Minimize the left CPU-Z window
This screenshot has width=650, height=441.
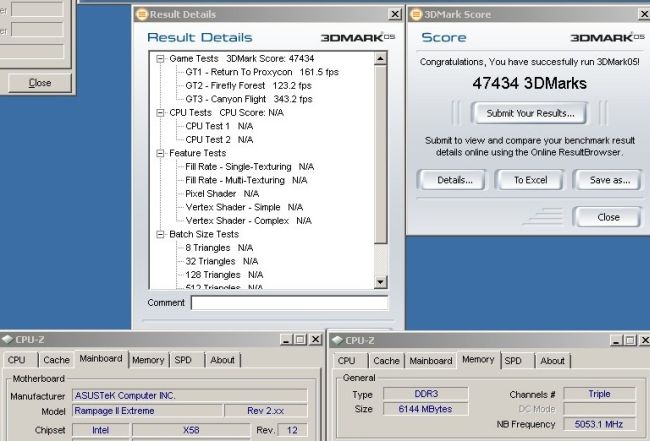(286, 340)
